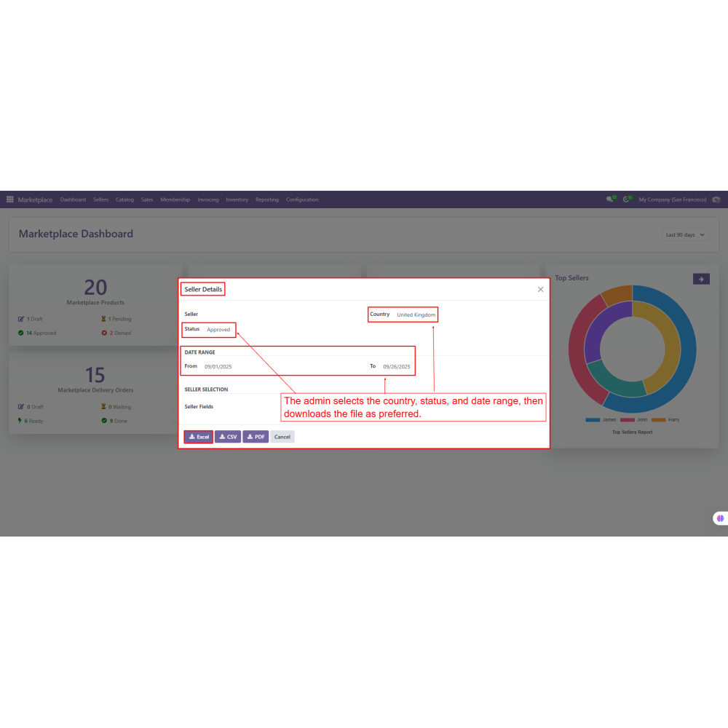
Task: Click the Draft products edit icon
Action: click(21, 319)
